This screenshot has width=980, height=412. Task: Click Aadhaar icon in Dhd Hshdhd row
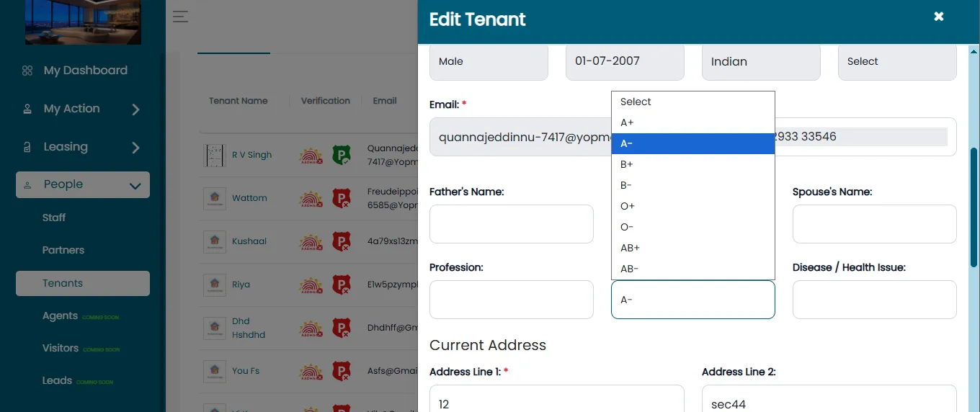(x=311, y=328)
